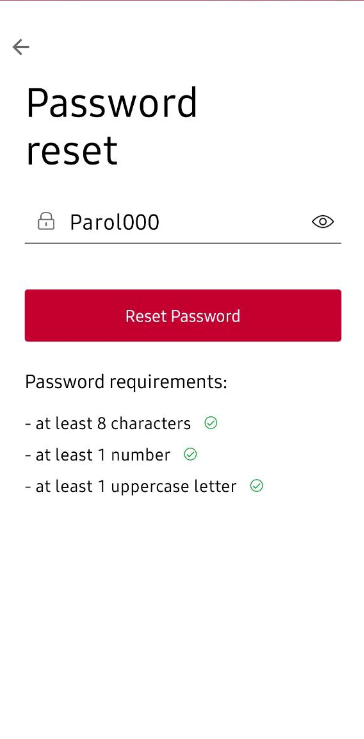Viewport: 364px width, 739px height.
Task: Click the underline beneath the password field
Action: pyautogui.click(x=183, y=243)
